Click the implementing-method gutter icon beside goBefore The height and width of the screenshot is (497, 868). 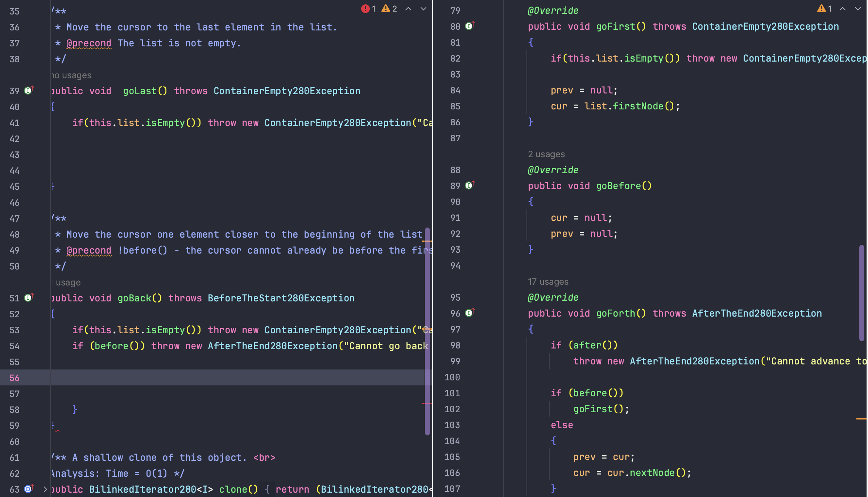point(469,185)
